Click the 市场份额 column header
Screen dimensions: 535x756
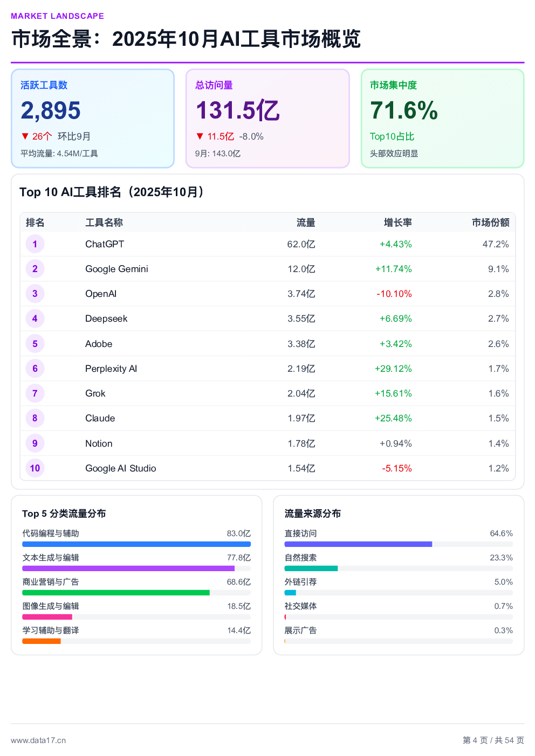pyautogui.click(x=490, y=223)
